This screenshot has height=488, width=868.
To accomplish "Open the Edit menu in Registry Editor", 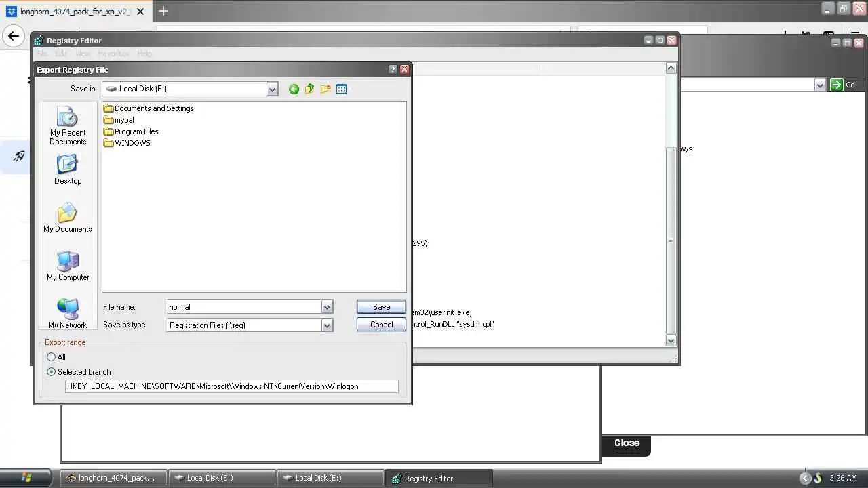I will tap(61, 54).
